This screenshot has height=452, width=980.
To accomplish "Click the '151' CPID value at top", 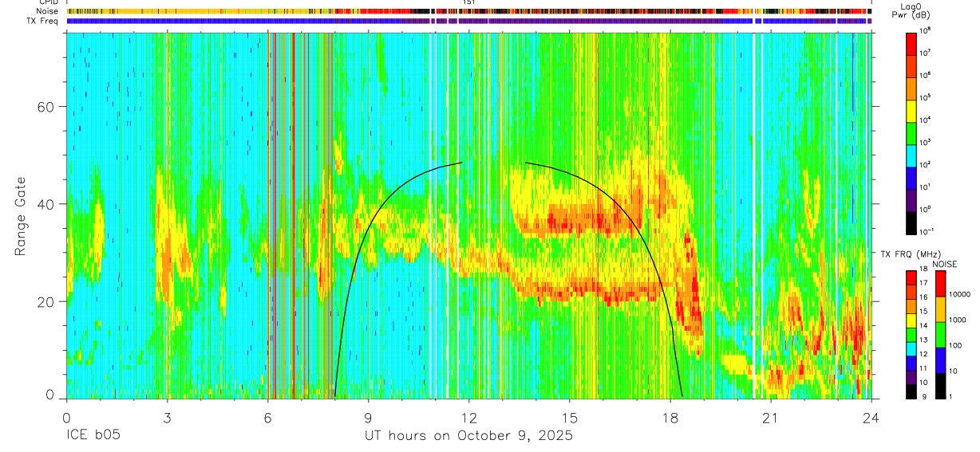I will 469,3.
